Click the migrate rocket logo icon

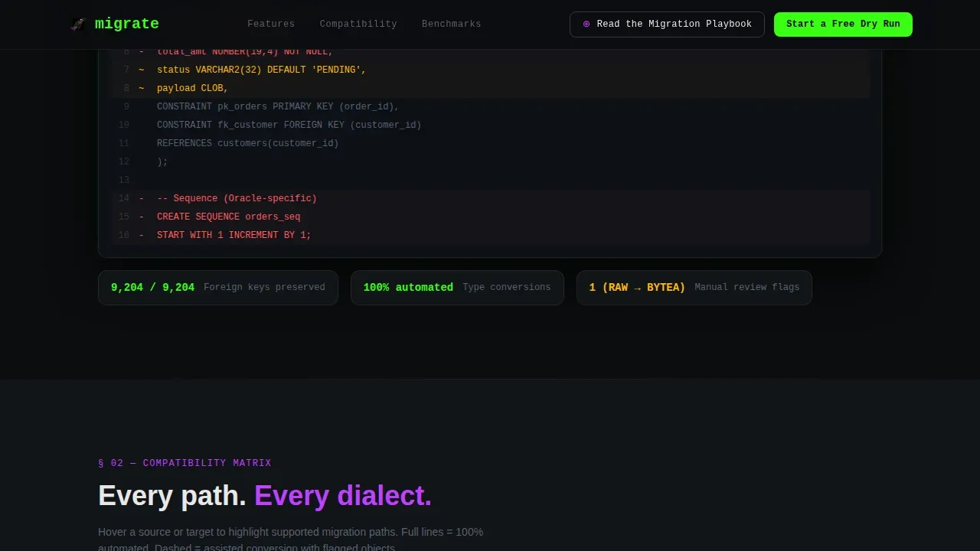click(77, 24)
